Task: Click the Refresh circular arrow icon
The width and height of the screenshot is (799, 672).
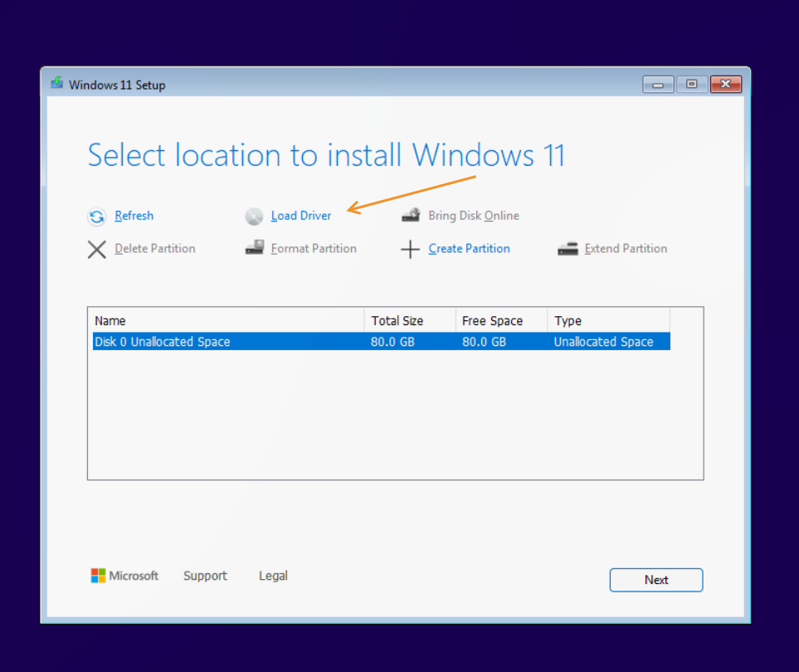Action: 97,216
